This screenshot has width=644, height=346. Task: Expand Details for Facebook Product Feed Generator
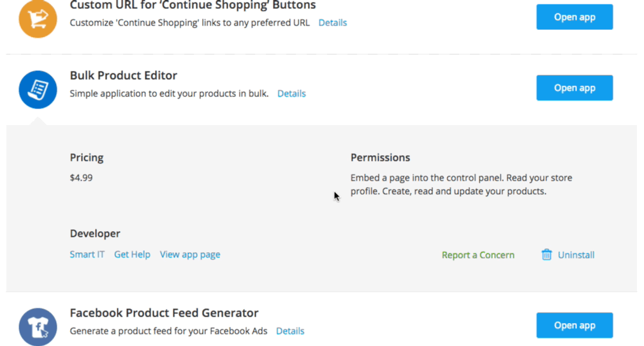[x=290, y=331]
